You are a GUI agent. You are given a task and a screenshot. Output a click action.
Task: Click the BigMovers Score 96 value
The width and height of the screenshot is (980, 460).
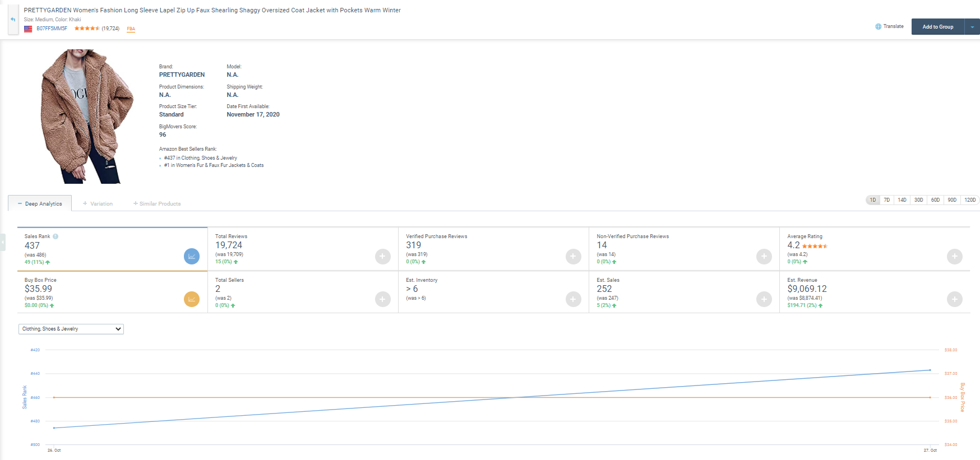163,134
